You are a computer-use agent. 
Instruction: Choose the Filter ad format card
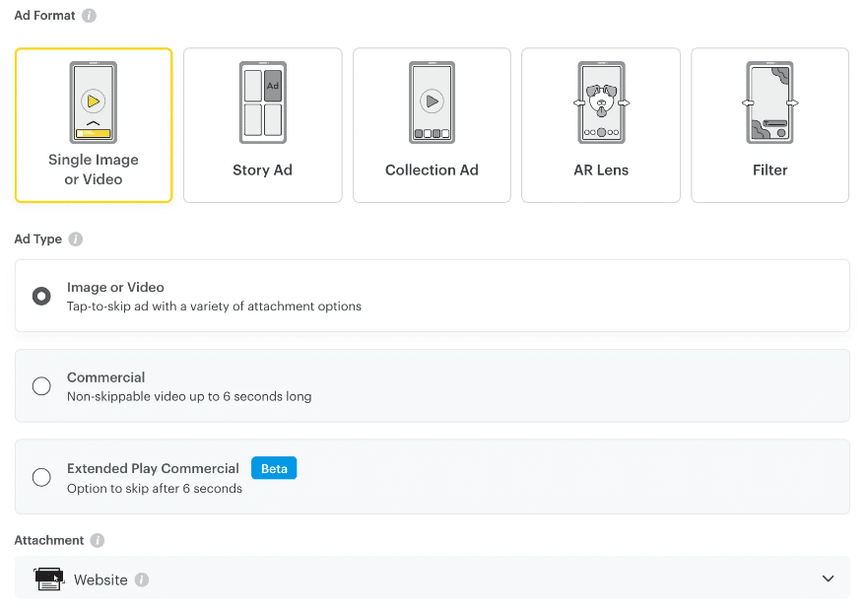[x=770, y=125]
